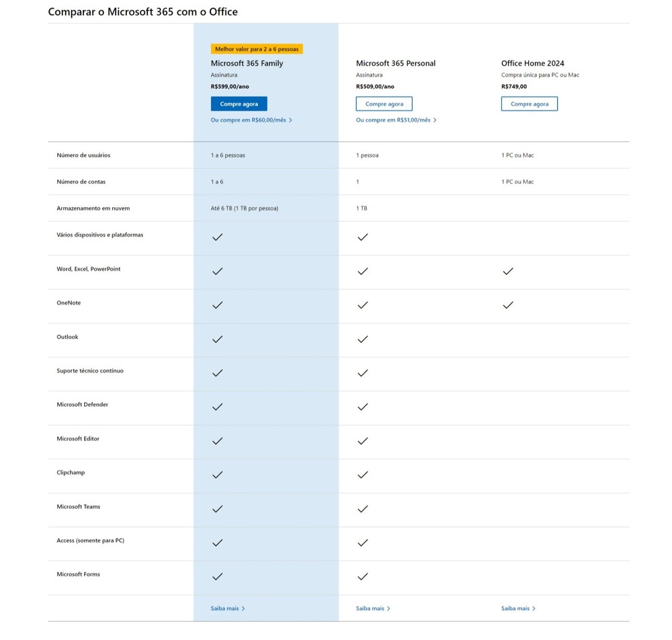Click the Suporte técnico contínuo label
Image resolution: width=672 pixels, height=640 pixels.
point(90,371)
